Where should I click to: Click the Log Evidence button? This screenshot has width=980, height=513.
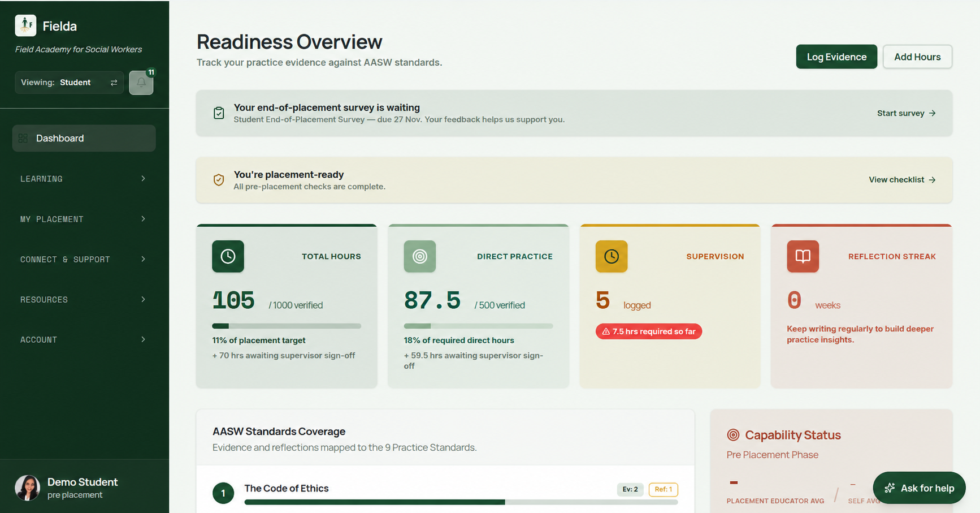click(x=836, y=57)
